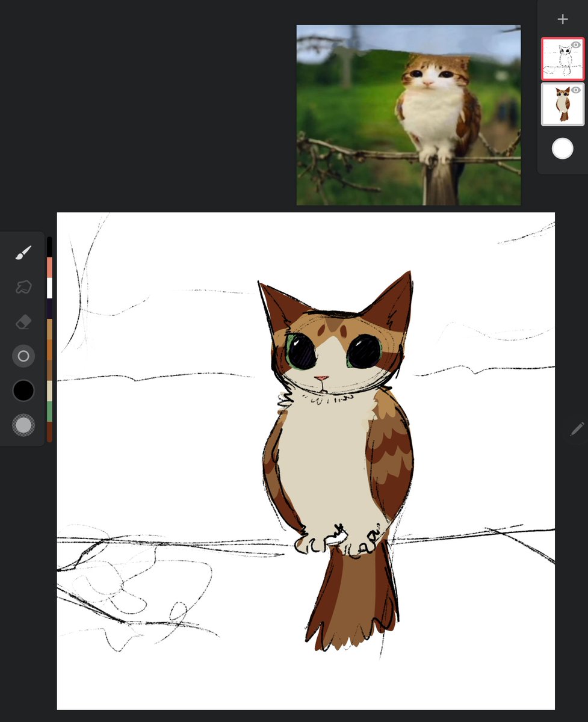This screenshot has width=588, height=722.
Task: Open the black current color picker
Action: click(23, 390)
